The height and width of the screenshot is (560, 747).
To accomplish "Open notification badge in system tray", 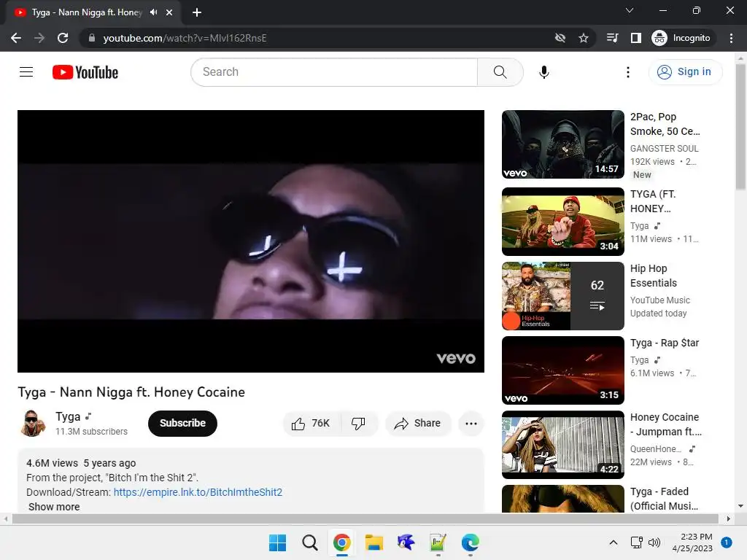I will point(727,542).
